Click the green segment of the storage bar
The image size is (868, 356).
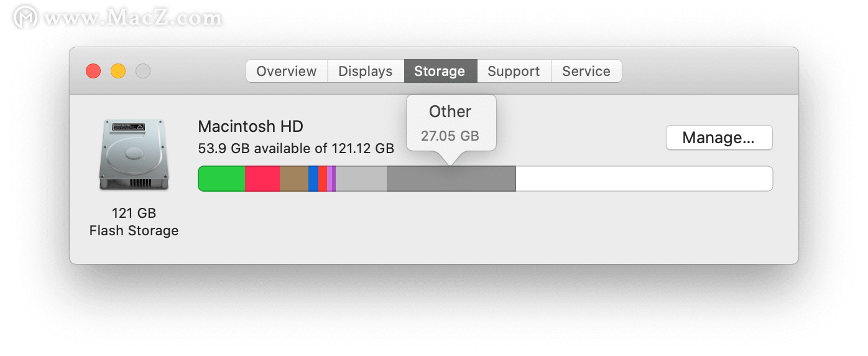(221, 179)
